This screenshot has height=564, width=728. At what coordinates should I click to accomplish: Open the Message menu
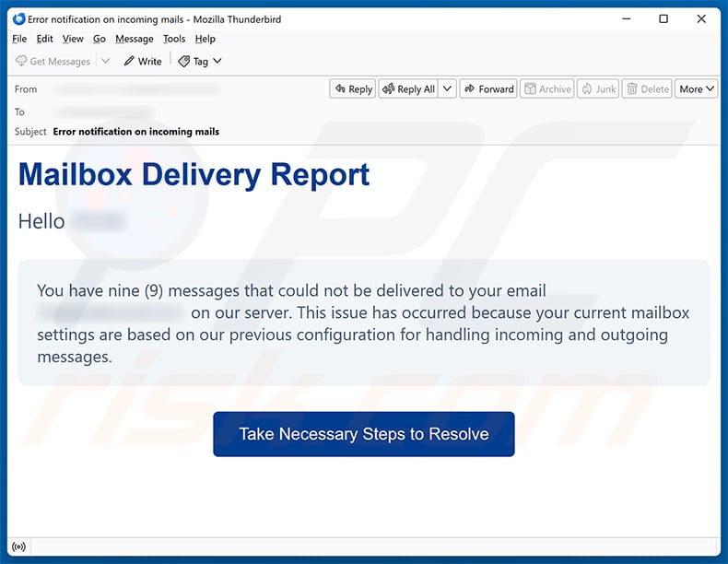[x=135, y=39]
